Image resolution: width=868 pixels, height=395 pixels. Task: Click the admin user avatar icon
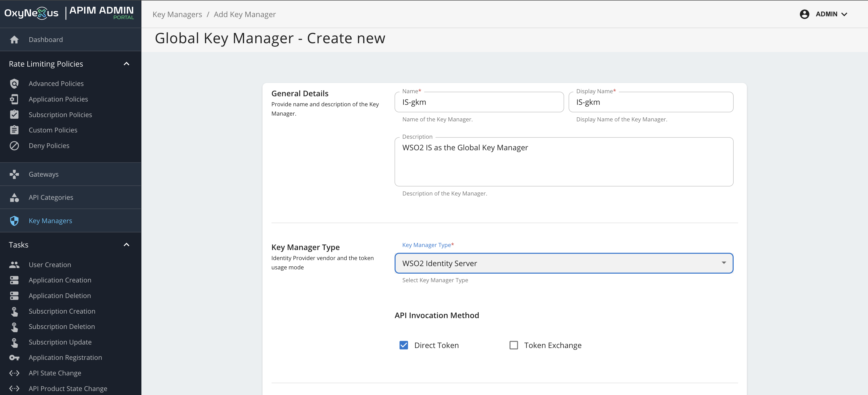(804, 14)
